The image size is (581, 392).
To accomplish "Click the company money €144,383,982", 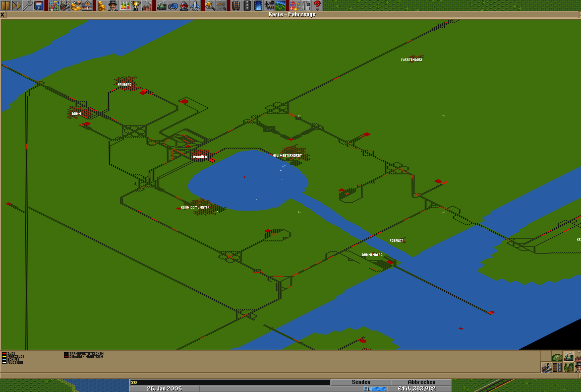I will tap(417, 388).
